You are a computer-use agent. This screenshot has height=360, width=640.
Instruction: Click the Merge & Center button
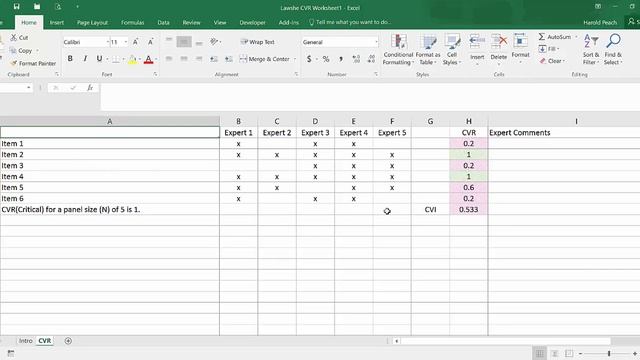pyautogui.click(x=265, y=59)
